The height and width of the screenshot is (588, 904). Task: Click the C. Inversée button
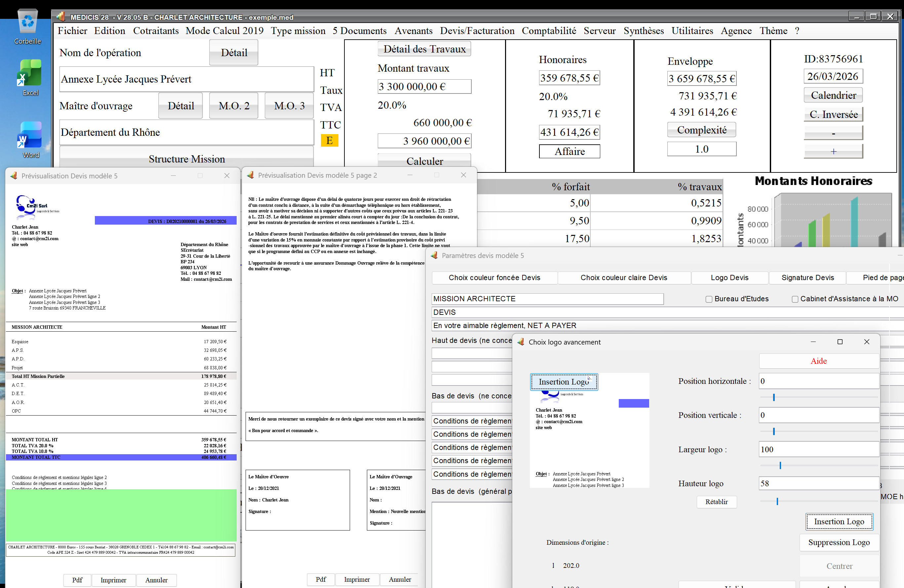point(833,114)
